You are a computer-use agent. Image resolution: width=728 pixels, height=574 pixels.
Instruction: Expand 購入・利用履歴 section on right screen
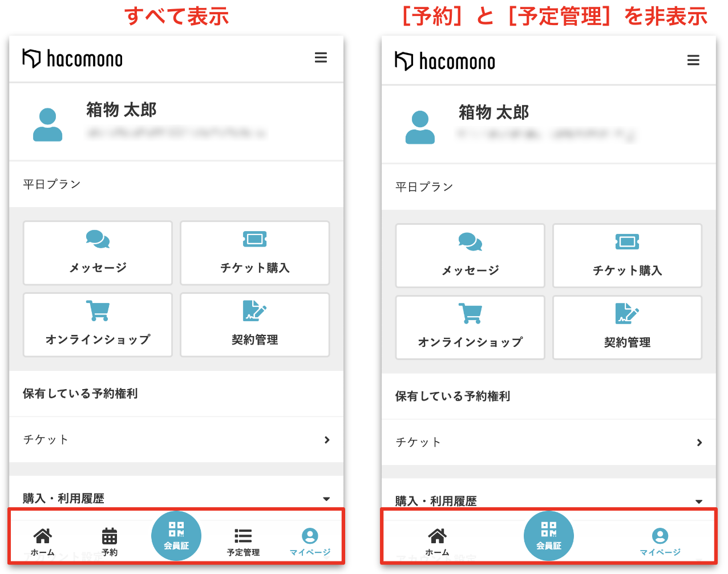pos(699,502)
